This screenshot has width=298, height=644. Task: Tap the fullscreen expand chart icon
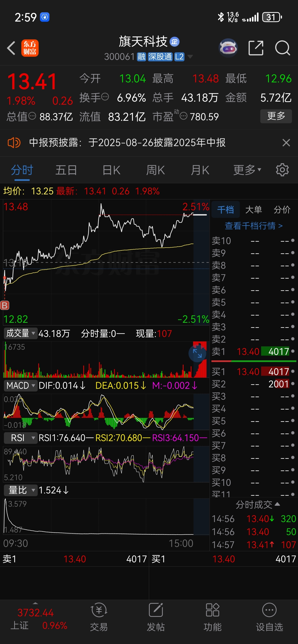tap(197, 353)
